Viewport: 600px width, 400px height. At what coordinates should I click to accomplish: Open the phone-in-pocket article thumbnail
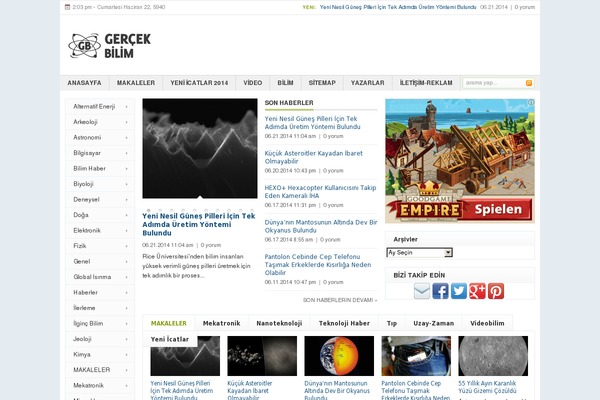click(x=416, y=356)
